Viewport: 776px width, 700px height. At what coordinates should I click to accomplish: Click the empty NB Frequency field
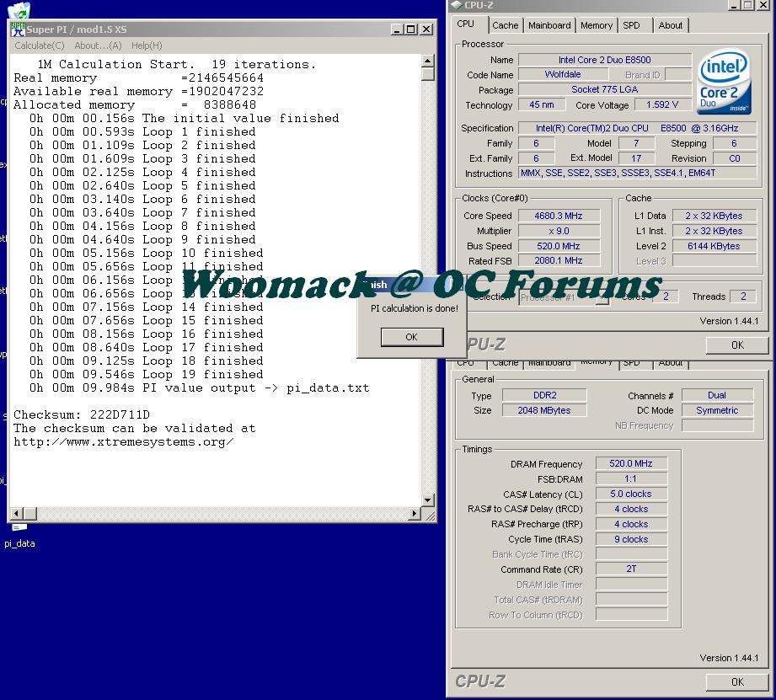[717, 425]
